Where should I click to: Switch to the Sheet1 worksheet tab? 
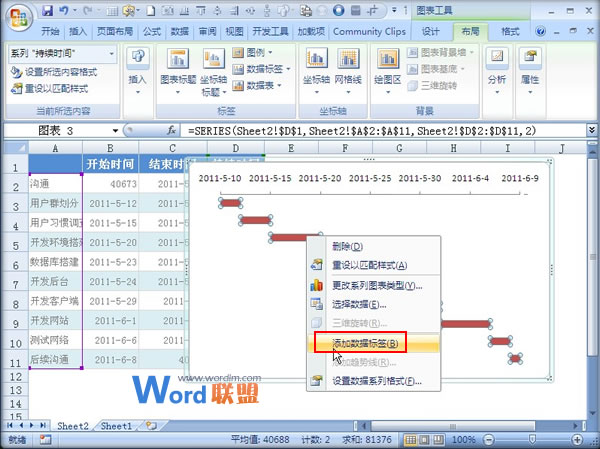pyautogui.click(x=116, y=426)
